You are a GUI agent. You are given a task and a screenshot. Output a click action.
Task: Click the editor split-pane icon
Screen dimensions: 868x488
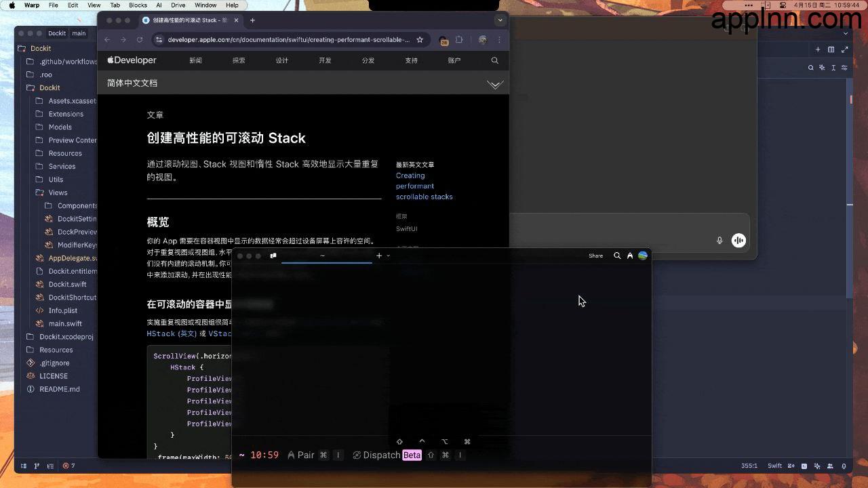831,49
